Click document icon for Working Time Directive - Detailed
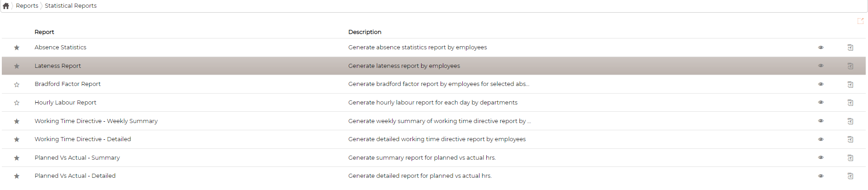The width and height of the screenshot is (868, 190). pyautogui.click(x=850, y=139)
